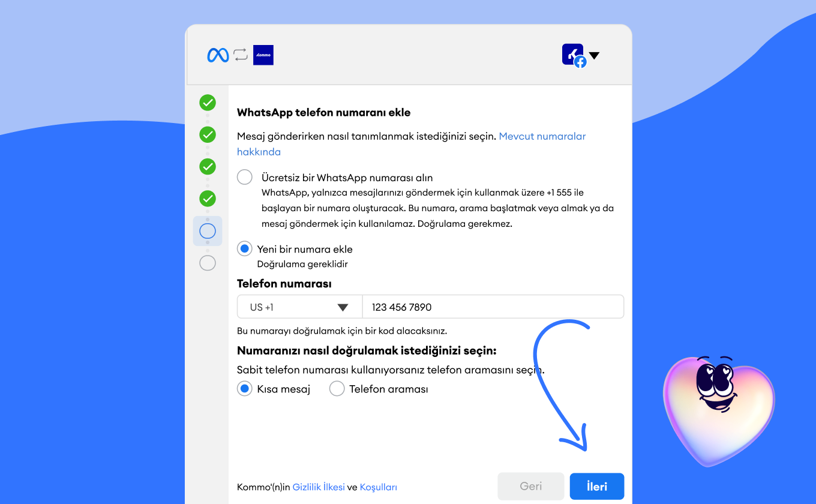The height and width of the screenshot is (504, 816).
Task: Click the first completed step checkmark
Action: tap(208, 103)
